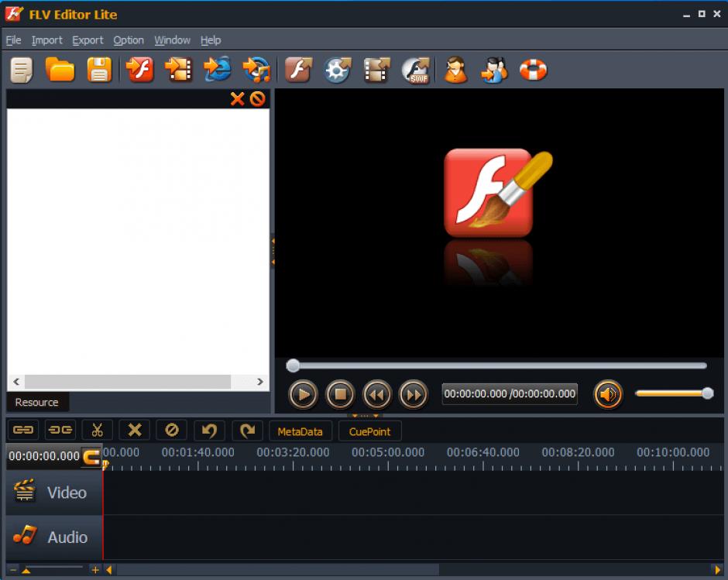
Task: Select the scissors cut tool
Action: point(97,431)
